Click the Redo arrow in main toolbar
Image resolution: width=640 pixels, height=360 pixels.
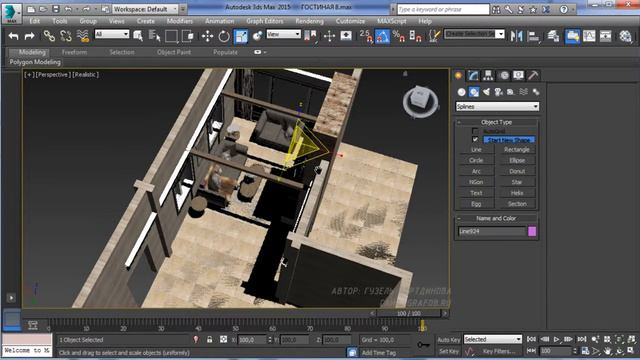tap(29, 36)
